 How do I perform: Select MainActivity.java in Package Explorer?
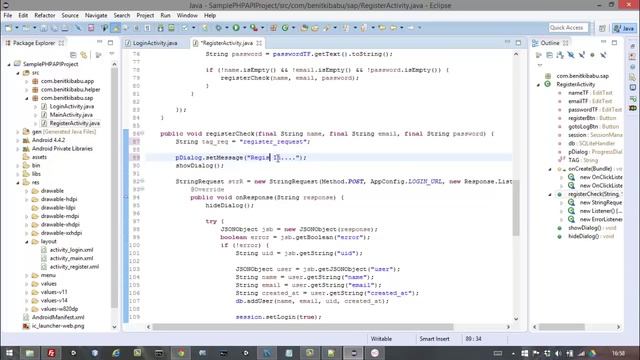pos(71,115)
